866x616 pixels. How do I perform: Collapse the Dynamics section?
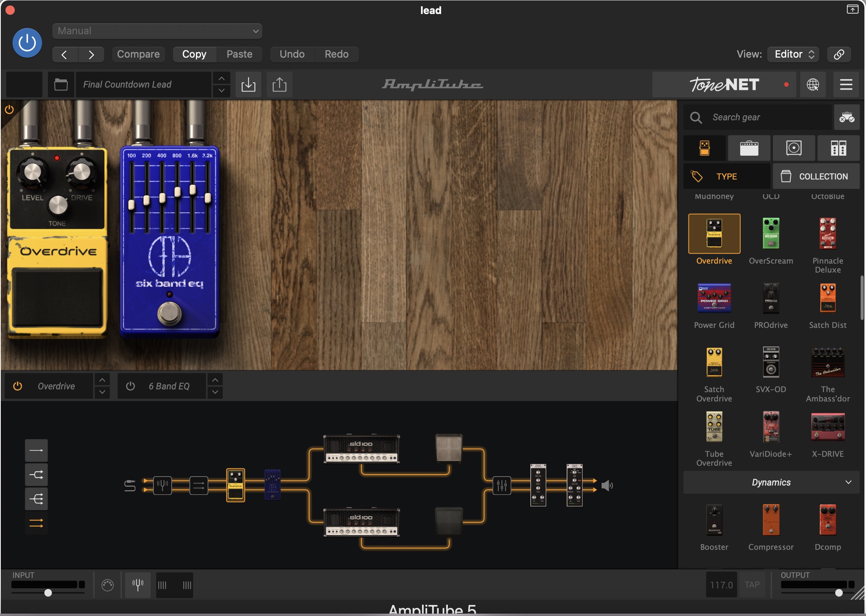tap(771, 482)
